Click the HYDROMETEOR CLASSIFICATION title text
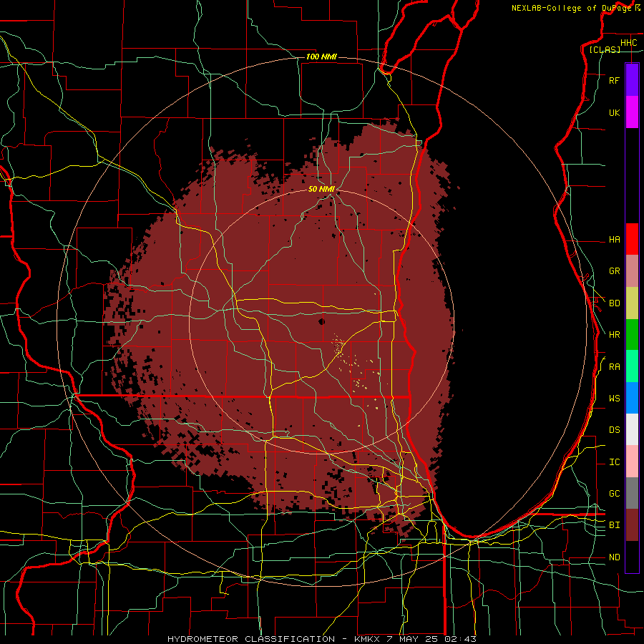Screen dimensions: 644x644 (251, 639)
